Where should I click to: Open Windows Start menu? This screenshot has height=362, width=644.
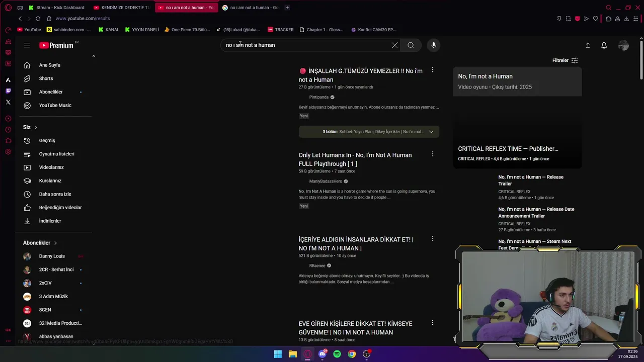[x=278, y=354]
